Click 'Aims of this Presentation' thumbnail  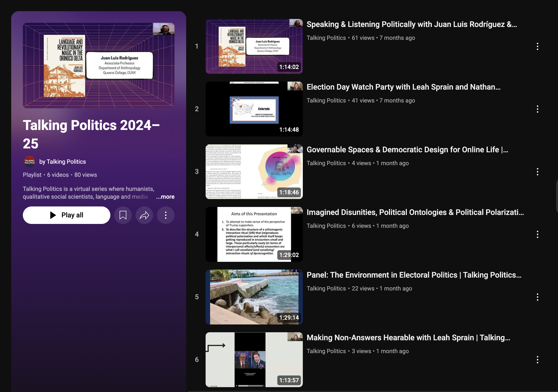pos(254,234)
